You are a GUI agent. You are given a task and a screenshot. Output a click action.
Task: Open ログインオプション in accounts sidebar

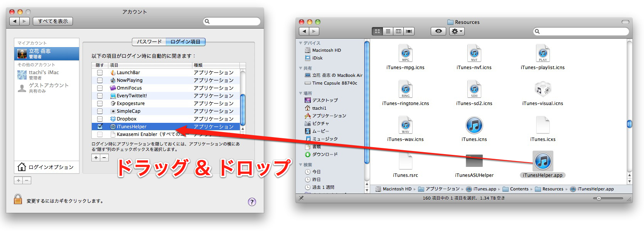(46, 167)
